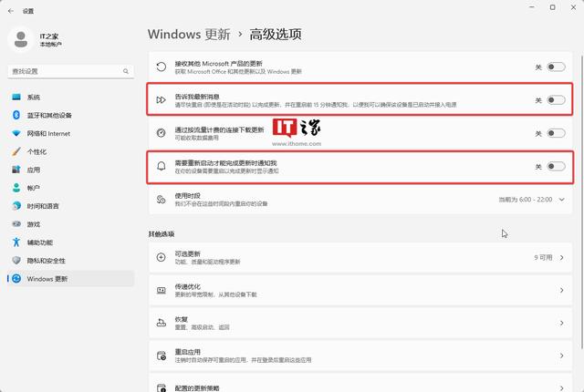The width and height of the screenshot is (584, 392).
Task: Click the 时间和语言 globe icon
Action: [x=16, y=206]
